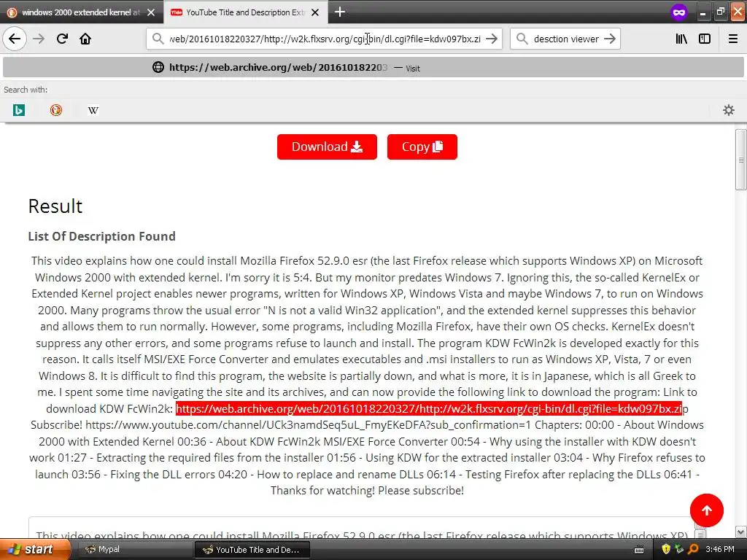Click the URL address bar field
The image size is (747, 560).
click(325, 39)
